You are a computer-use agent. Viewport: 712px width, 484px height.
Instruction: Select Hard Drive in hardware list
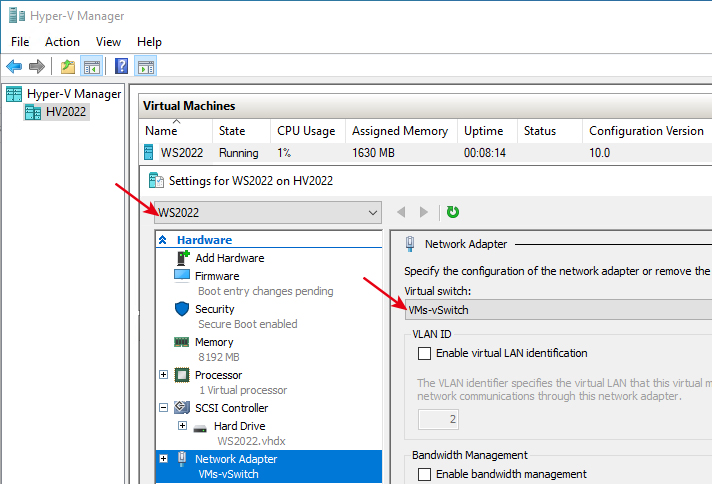pos(239,426)
